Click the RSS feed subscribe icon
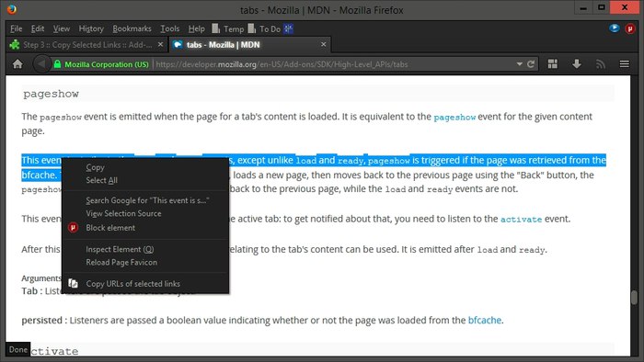This screenshot has height=362, width=644. (x=601, y=64)
